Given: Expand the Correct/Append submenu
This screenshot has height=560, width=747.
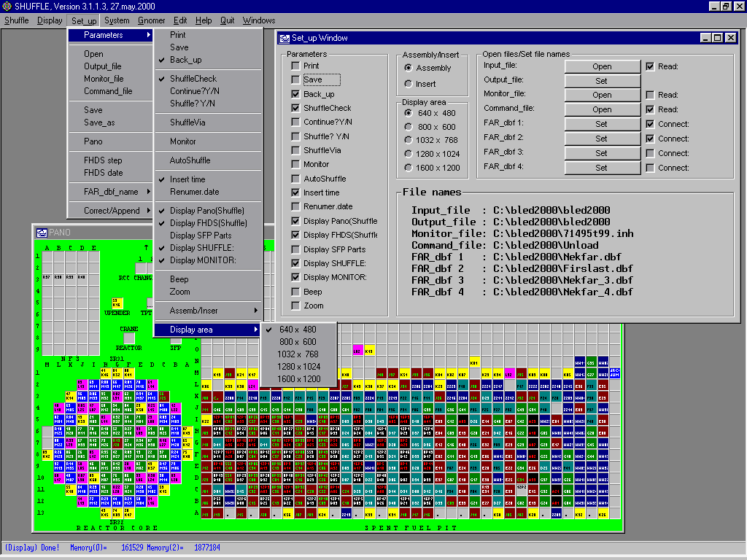Looking at the screenshot, I should click(111, 211).
